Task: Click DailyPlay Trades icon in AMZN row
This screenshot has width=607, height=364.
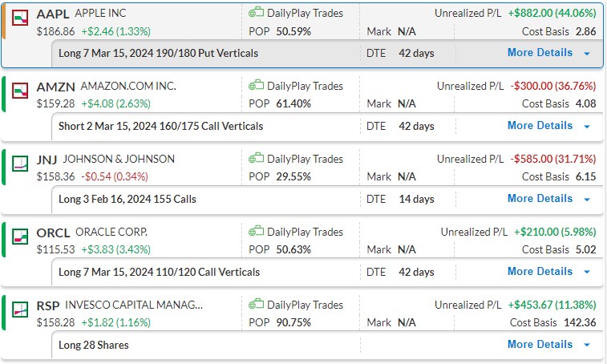Action: tap(256, 86)
